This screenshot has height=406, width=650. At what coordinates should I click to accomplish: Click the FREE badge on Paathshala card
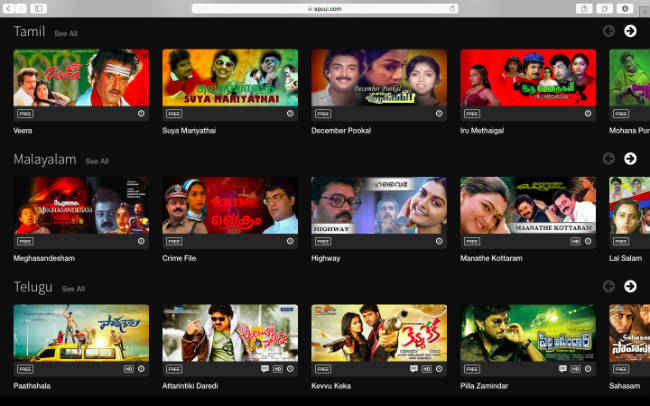point(25,369)
